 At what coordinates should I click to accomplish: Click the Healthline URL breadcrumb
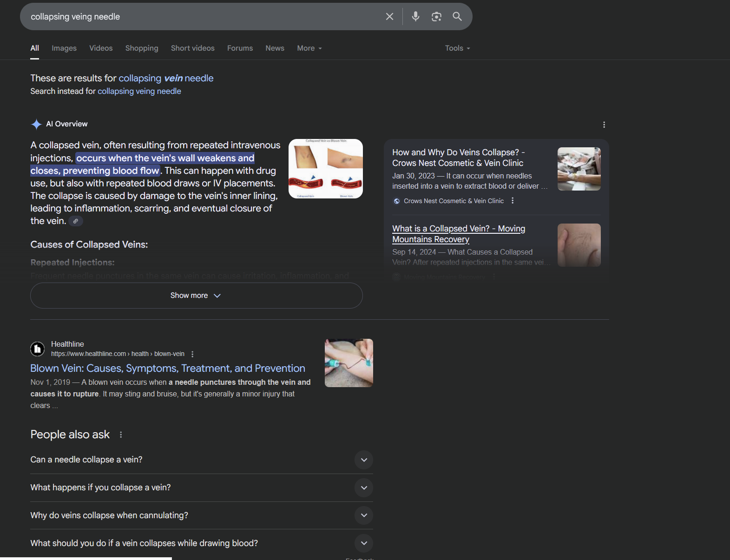tap(118, 354)
